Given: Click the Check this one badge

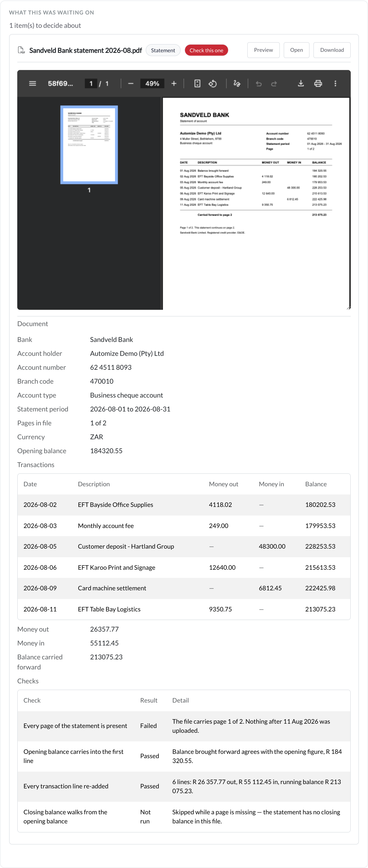Looking at the screenshot, I should [x=206, y=51].
